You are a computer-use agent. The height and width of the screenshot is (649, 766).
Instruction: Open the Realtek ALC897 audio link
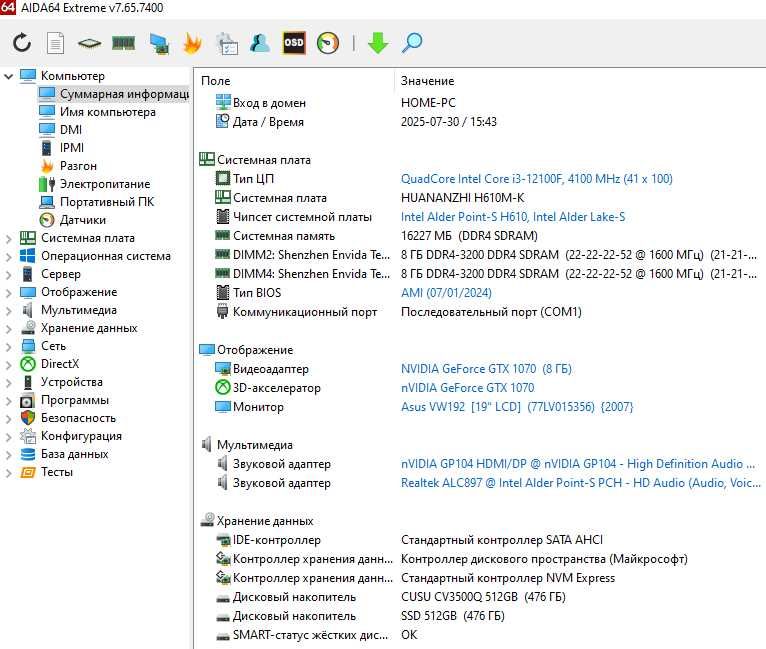pyautogui.click(x=581, y=483)
